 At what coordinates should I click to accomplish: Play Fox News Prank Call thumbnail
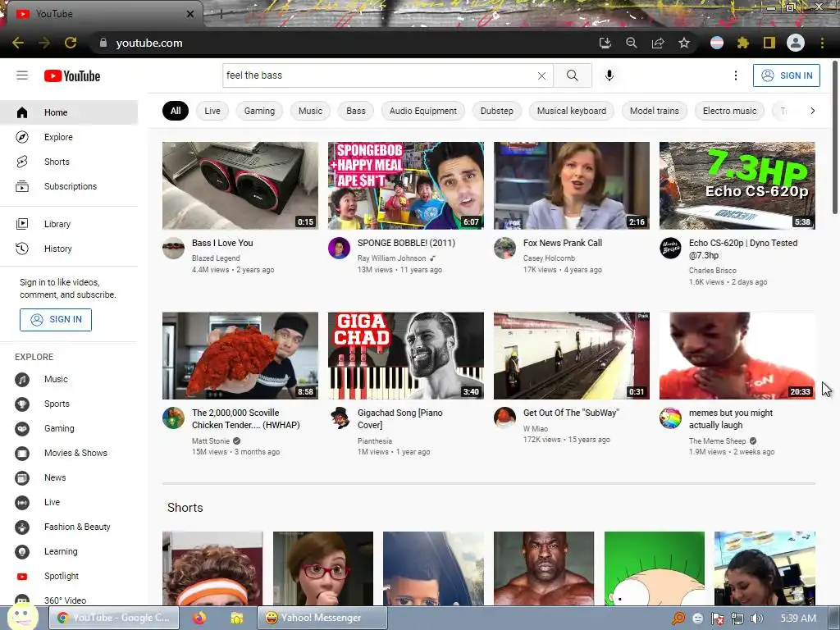coord(571,185)
